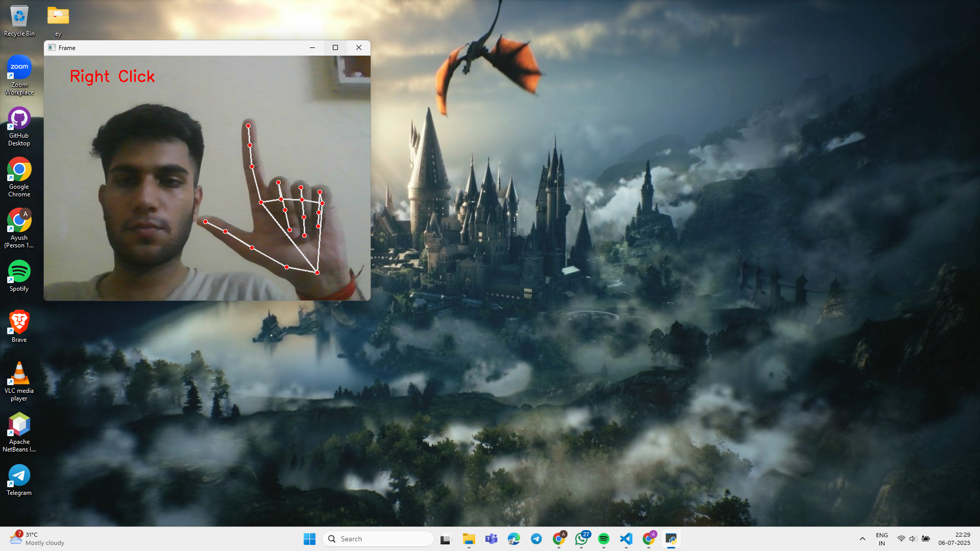Open the clock and date showing 22:29
The image size is (980, 551).
coord(954,539)
